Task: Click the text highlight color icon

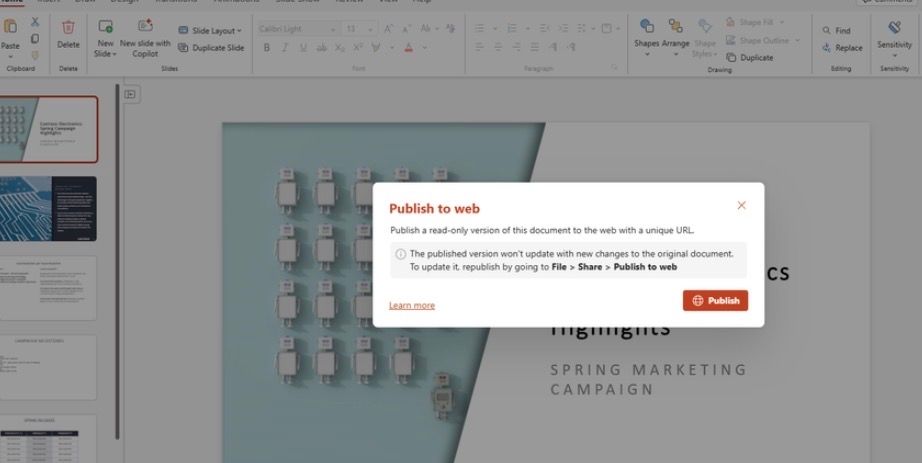Action: pos(376,48)
